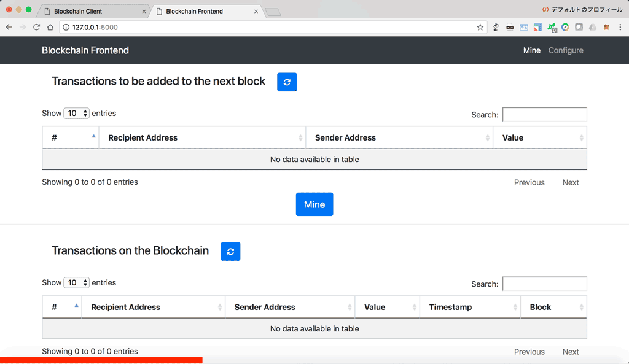Reload the page in the browser toolbar

pyautogui.click(x=36, y=28)
